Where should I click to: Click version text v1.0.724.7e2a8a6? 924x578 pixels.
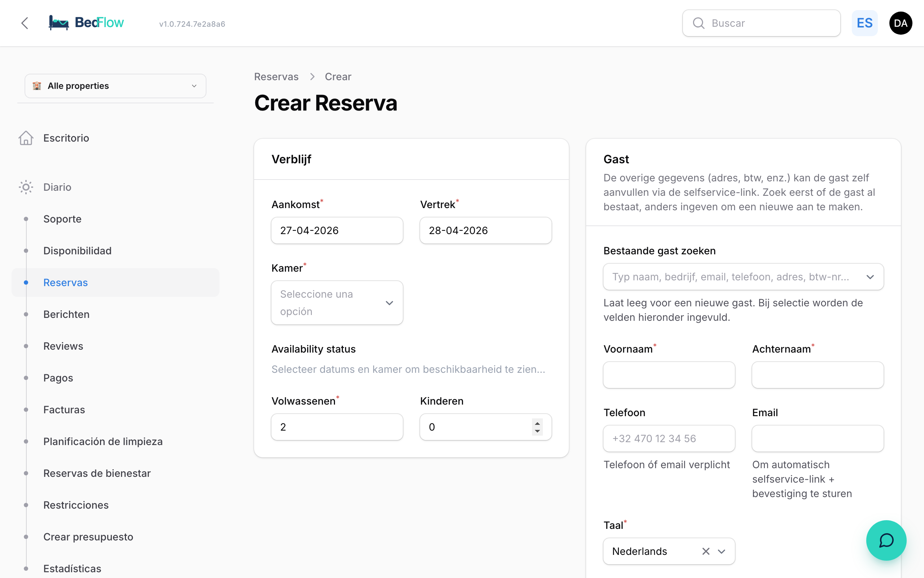(192, 24)
